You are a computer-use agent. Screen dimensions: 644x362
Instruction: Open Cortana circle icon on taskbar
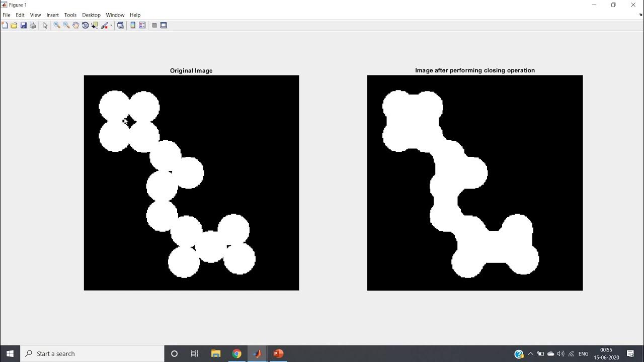pos(175,353)
